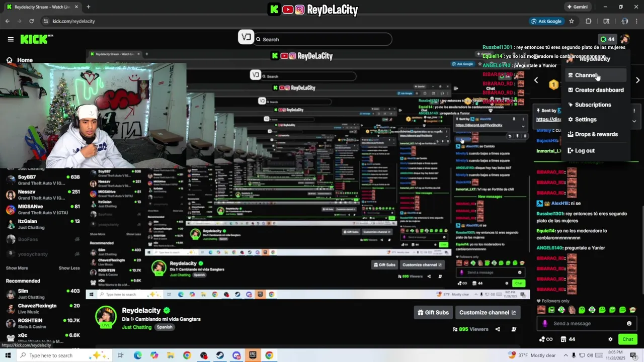This screenshot has height=362, width=644.
Task: Open the Windows notification center icon
Action: [x=633, y=355]
